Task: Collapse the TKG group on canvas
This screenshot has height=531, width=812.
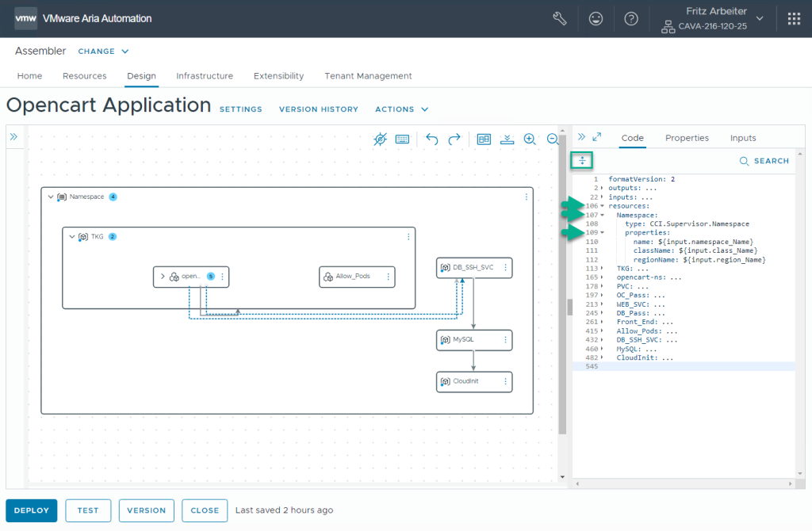Action: (73, 236)
